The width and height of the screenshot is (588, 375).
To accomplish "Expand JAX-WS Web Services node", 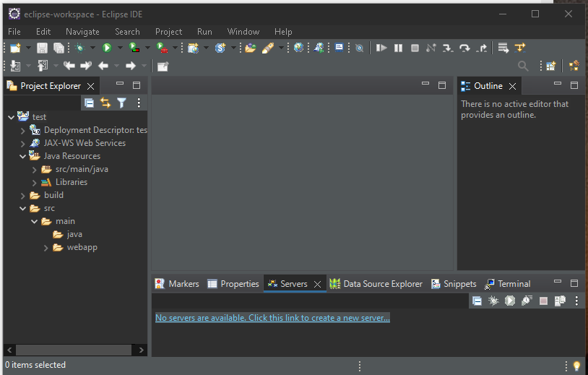I will click(22, 144).
